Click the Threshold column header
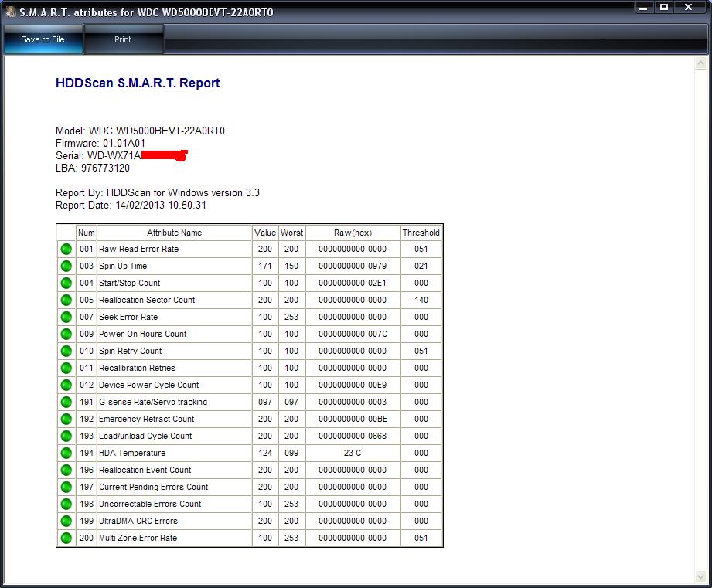Image resolution: width=712 pixels, height=588 pixels. coord(421,233)
